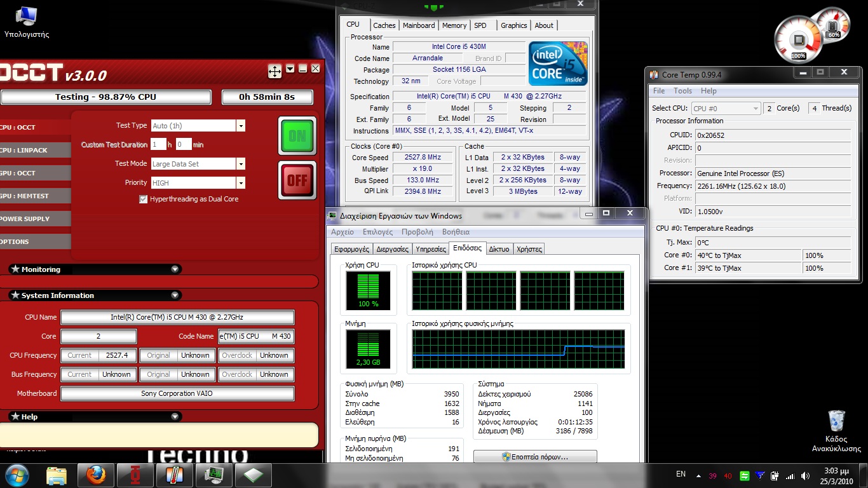Open the Test Mode dropdown
Image resolution: width=868 pixels, height=488 pixels.
(x=240, y=164)
